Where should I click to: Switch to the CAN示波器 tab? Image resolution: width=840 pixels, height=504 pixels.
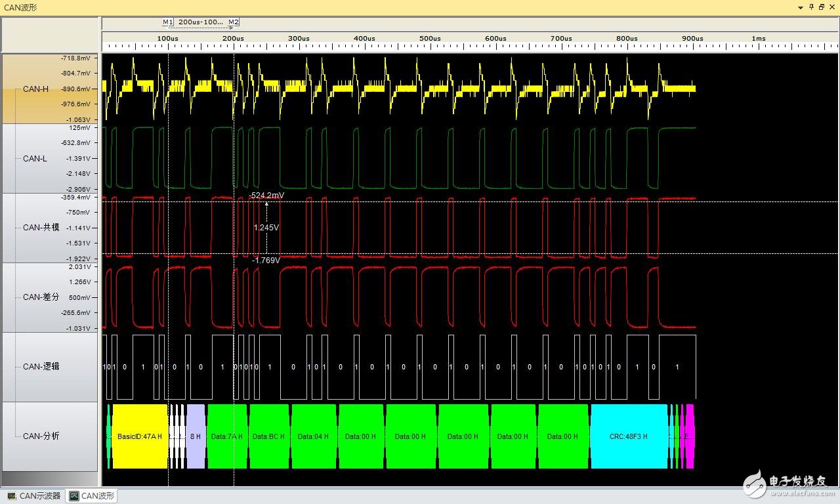tap(34, 496)
